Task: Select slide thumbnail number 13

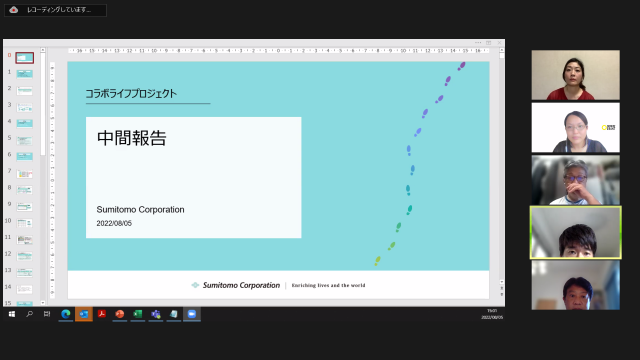Action: [24, 272]
